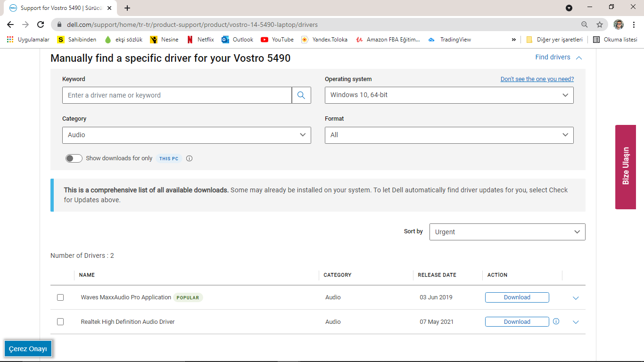Click the "Don't see the one you need?" link
This screenshot has width=644, height=362.
pos(537,79)
